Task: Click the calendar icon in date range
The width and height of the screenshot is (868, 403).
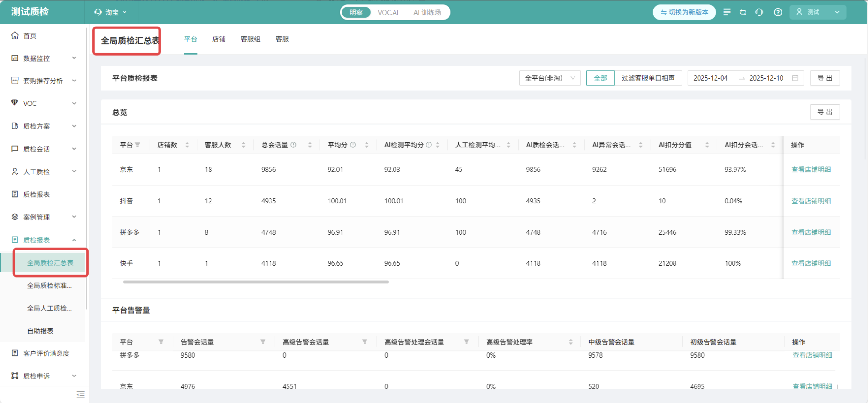Action: click(795, 78)
